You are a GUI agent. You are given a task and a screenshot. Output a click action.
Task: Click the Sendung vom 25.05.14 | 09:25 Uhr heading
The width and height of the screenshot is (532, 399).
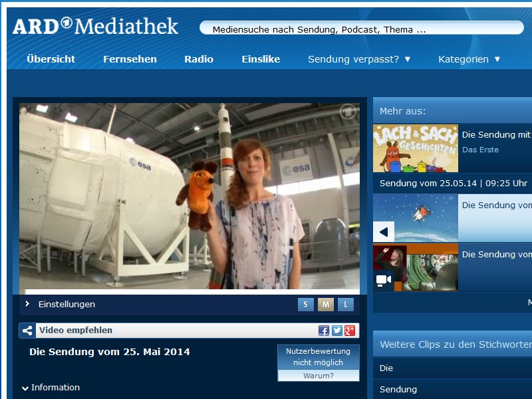pyautogui.click(x=454, y=184)
